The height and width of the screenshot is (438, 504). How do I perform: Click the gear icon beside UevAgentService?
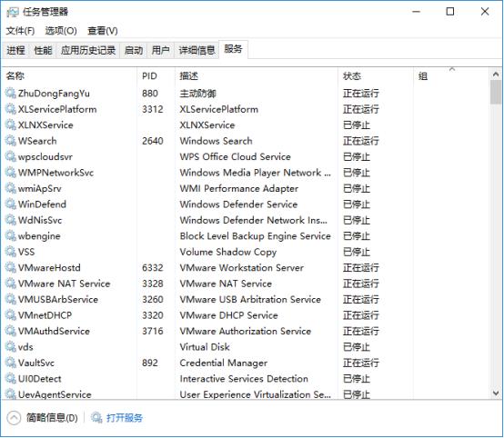(x=10, y=394)
